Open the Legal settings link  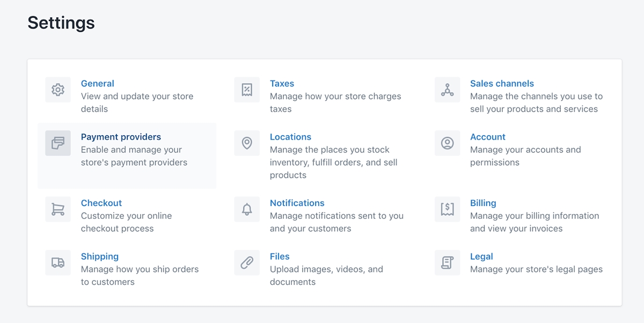point(481,257)
